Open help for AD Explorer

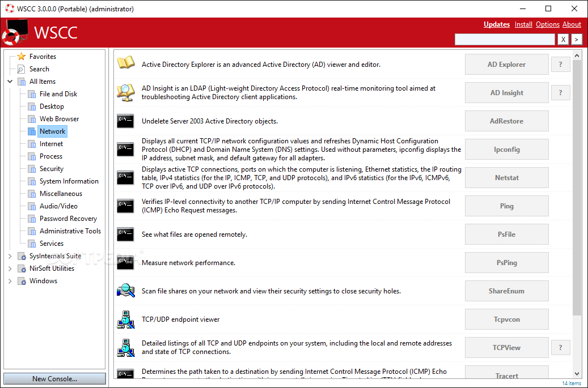coord(560,65)
